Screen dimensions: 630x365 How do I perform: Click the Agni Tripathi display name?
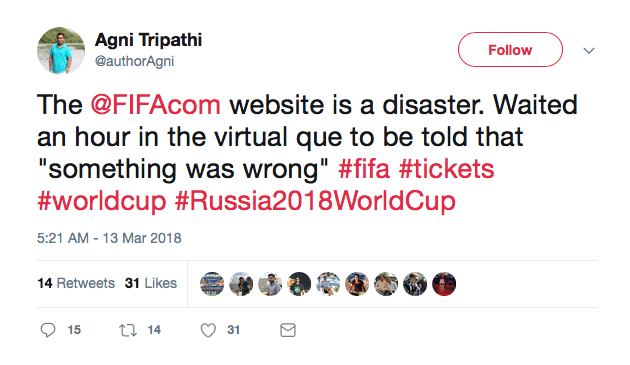148,40
